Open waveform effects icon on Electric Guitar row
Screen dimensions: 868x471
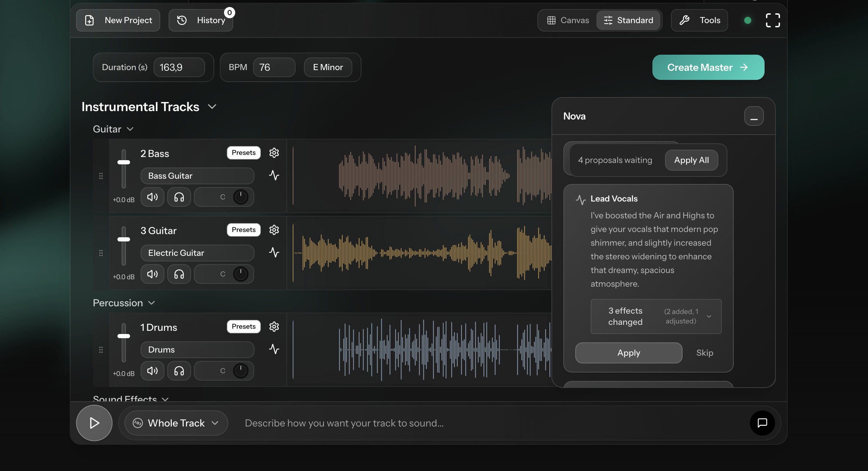pyautogui.click(x=274, y=252)
